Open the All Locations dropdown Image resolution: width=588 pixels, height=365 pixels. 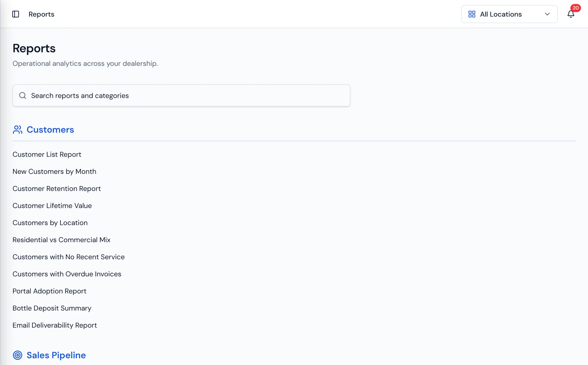point(509,14)
